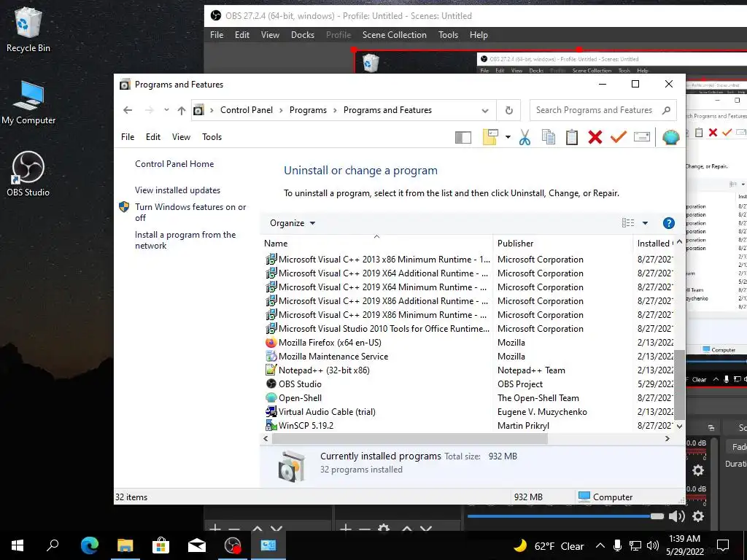This screenshot has width=747, height=560.
Task: Expand the address bar history dropdown
Action: point(485,111)
